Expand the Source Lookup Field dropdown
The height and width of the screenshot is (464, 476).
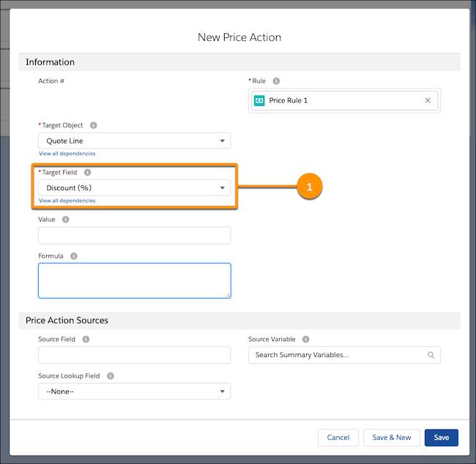coord(134,392)
